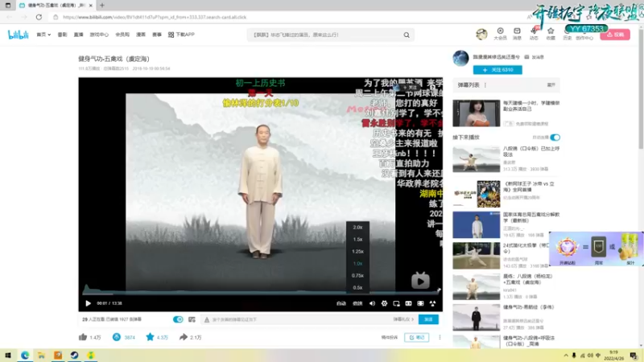Image resolution: width=644 pixels, height=362 pixels.
Task: Select 0.5x playback speed
Action: click(357, 288)
